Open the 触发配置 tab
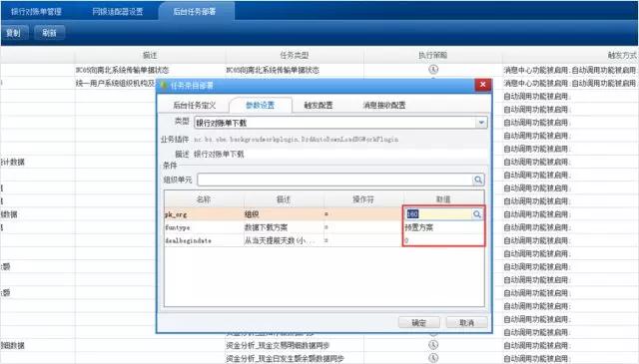The height and width of the screenshot is (364, 639). 319,105
